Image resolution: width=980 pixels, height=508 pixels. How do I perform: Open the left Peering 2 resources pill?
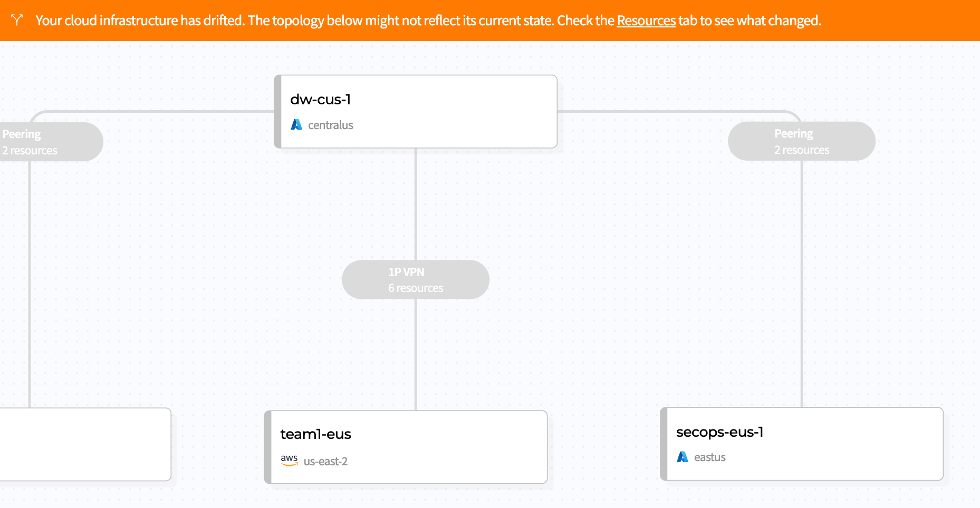tap(51, 142)
